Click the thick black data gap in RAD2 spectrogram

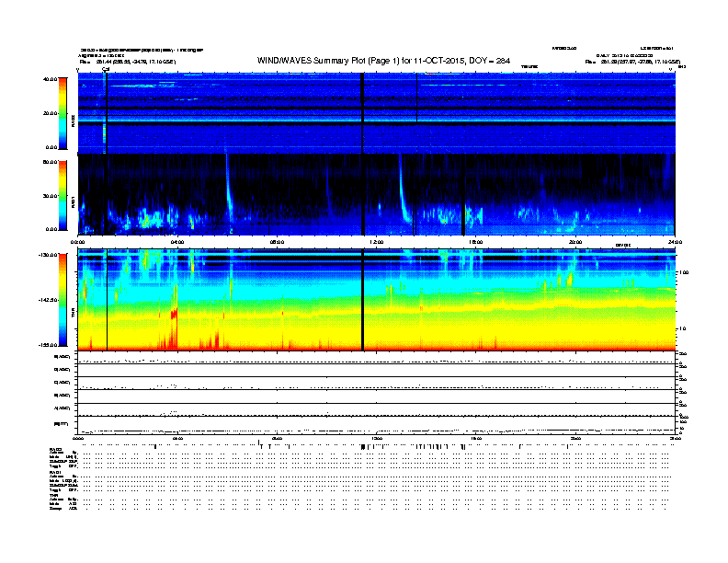pos(362,113)
